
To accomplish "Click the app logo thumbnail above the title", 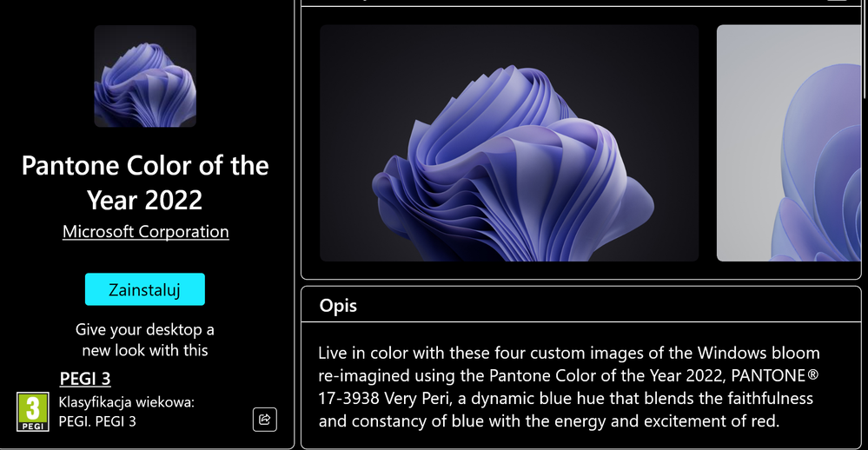I will [x=145, y=76].
